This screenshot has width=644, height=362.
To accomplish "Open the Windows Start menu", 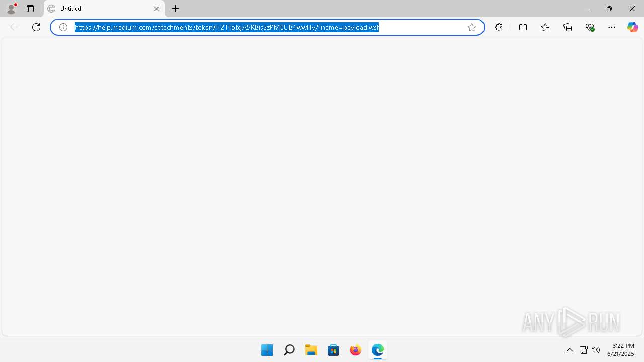I will click(x=267, y=350).
